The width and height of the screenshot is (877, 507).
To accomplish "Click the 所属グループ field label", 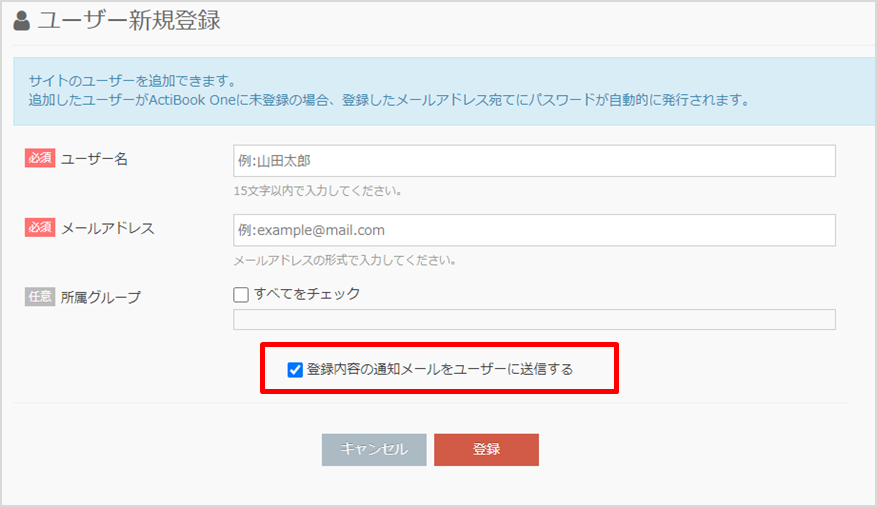I will point(101,297).
